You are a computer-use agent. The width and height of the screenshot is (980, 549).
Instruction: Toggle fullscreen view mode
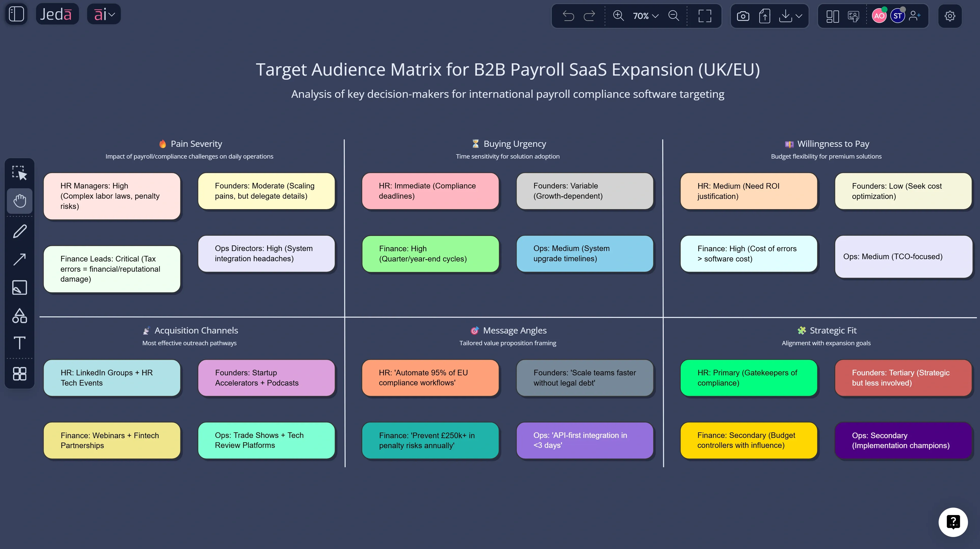coord(705,16)
